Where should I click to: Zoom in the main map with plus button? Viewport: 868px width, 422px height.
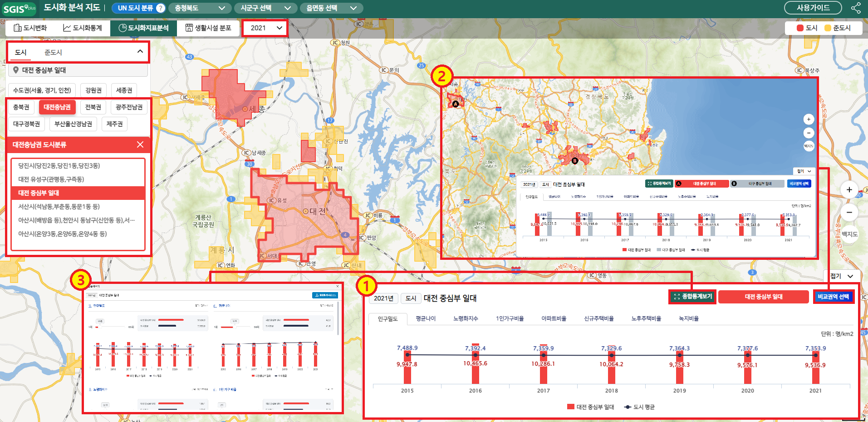849,190
